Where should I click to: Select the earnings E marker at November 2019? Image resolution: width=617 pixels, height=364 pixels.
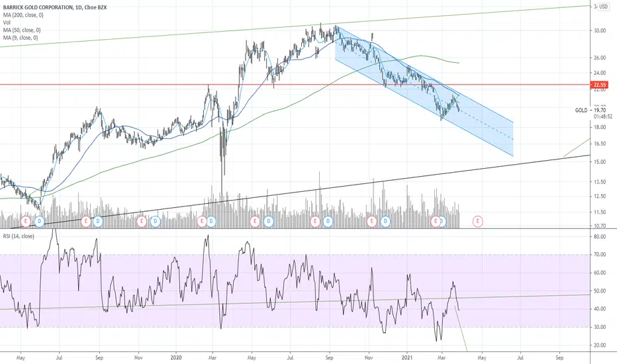coord(142,222)
